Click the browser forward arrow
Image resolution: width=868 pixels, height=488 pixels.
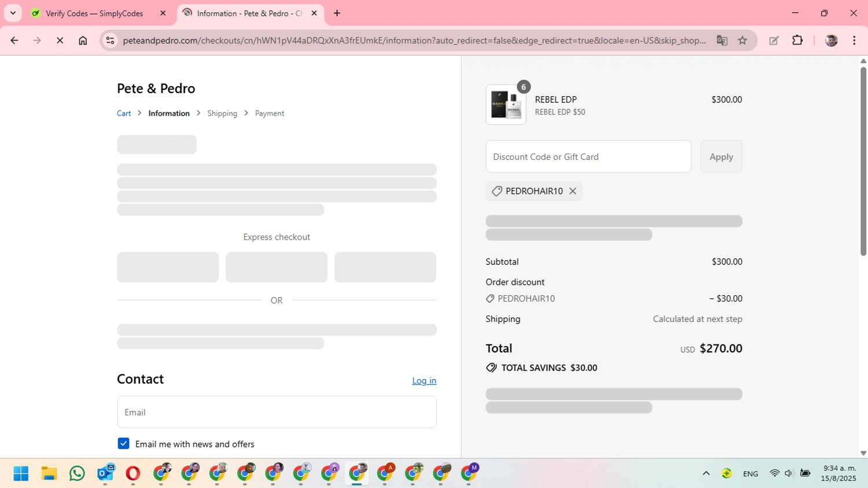pyautogui.click(x=37, y=41)
